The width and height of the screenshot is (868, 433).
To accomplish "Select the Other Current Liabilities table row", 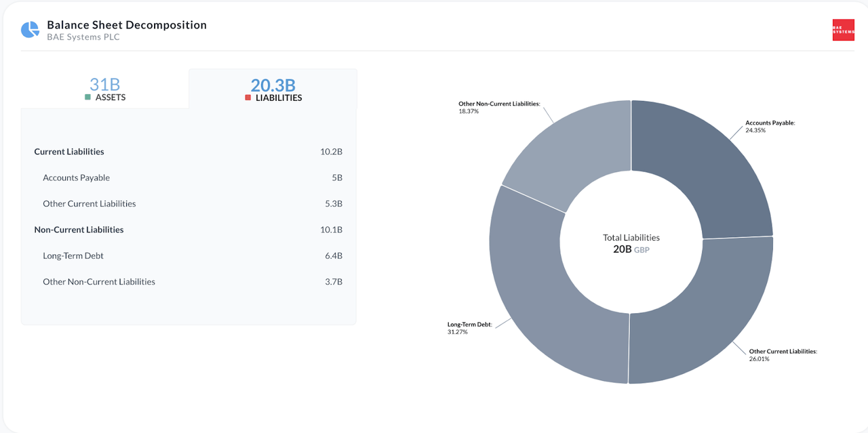I will 188,204.
